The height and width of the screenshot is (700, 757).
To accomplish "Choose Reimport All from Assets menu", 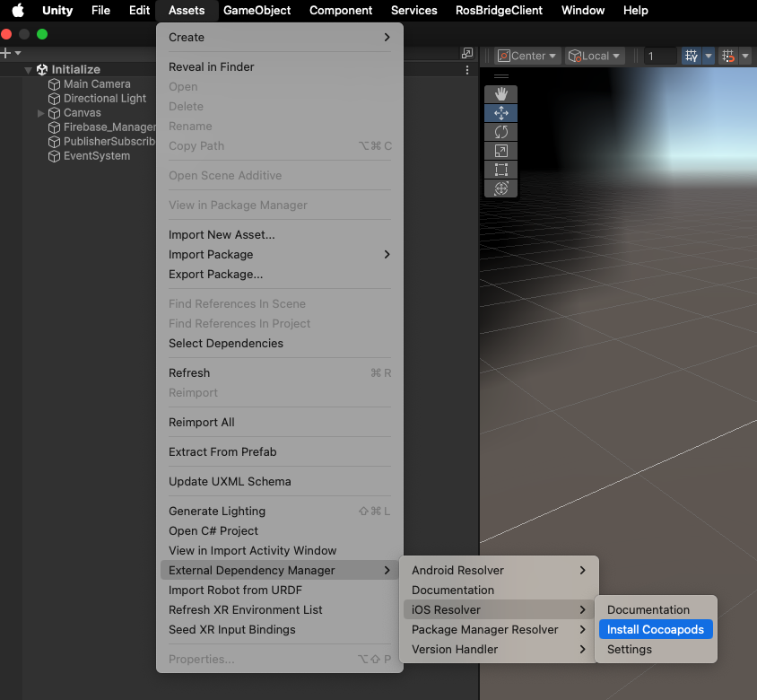I will pyautogui.click(x=202, y=423).
